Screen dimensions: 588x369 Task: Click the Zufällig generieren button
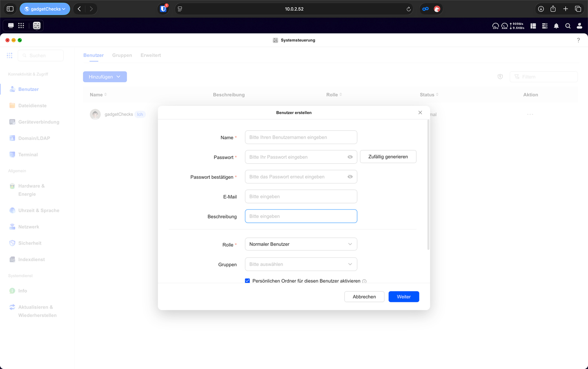click(388, 157)
